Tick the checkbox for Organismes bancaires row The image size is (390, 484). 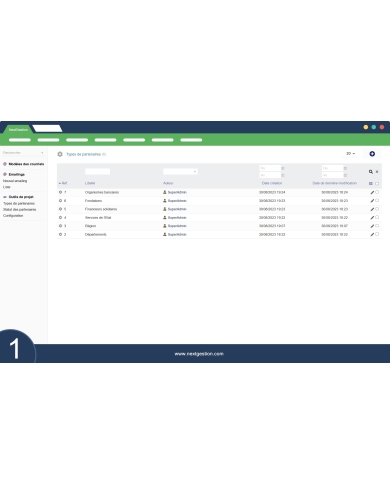[377, 192]
